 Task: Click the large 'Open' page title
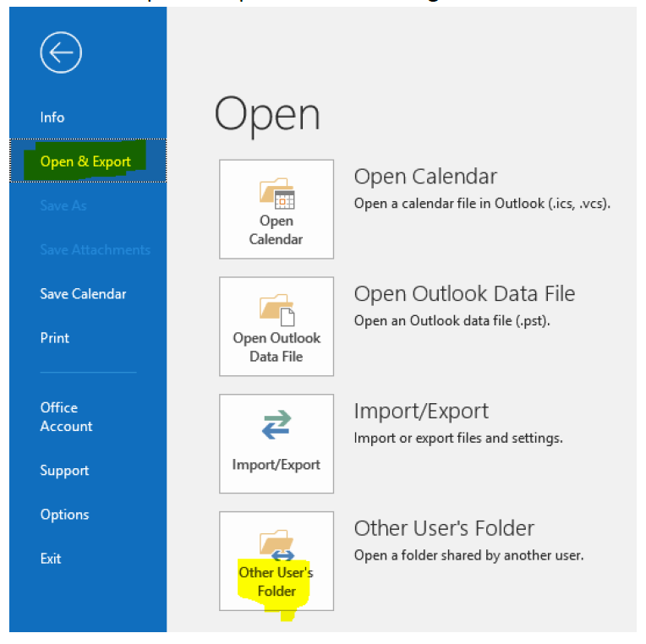(x=267, y=115)
